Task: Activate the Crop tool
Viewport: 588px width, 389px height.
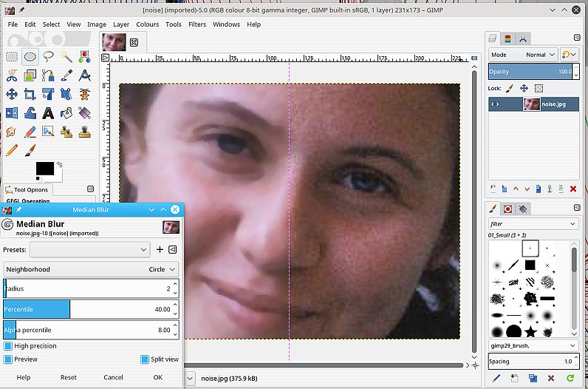Action: (x=30, y=94)
